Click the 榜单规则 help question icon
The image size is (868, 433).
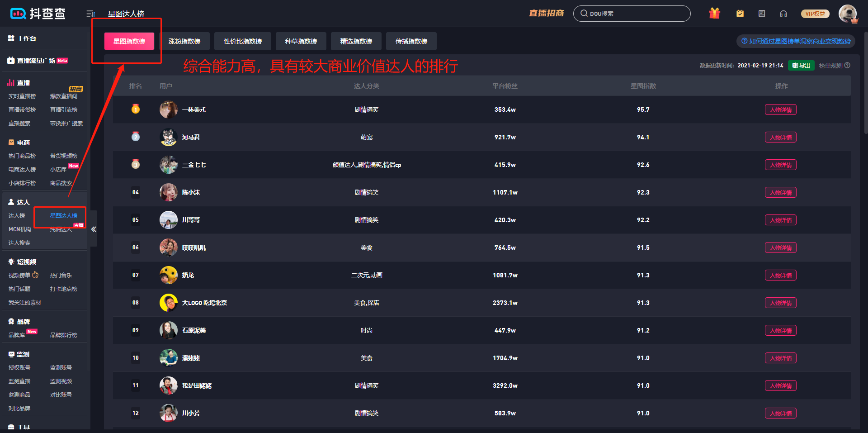click(847, 66)
